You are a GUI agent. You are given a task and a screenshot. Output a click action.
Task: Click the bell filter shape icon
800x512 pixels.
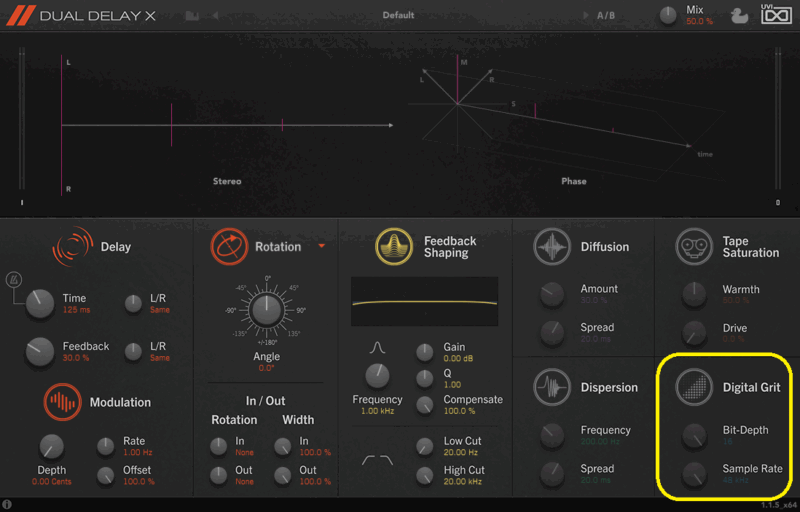tap(378, 348)
